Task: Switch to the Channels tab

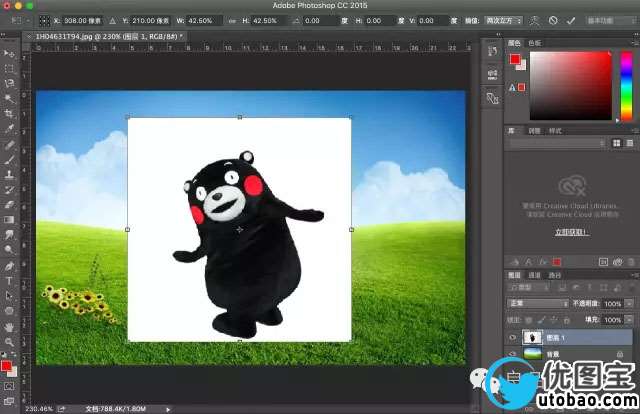Action: coord(534,275)
